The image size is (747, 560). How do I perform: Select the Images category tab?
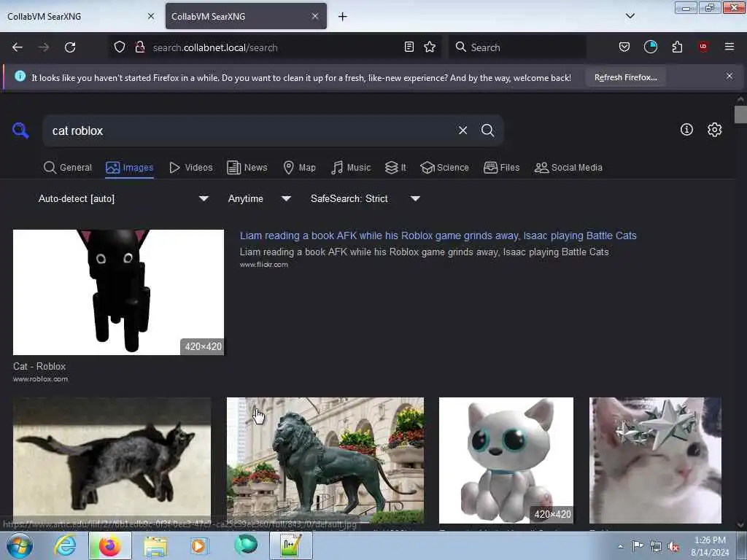click(130, 168)
